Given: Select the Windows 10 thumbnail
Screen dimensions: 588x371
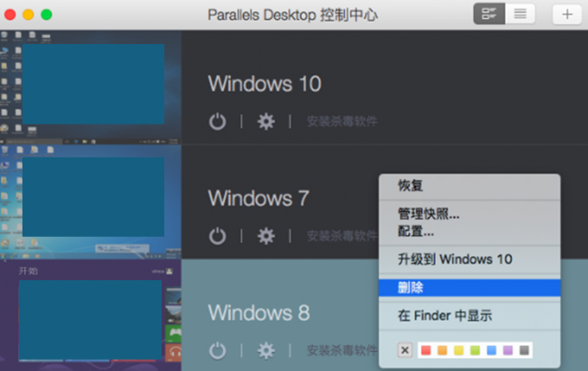Looking at the screenshot, I should click(x=91, y=87).
